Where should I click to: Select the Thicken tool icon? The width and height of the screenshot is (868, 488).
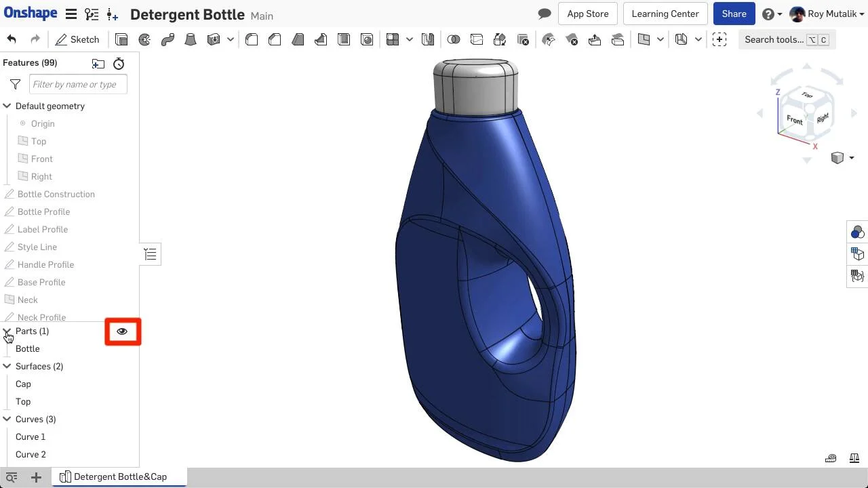pyautogui.click(x=214, y=39)
